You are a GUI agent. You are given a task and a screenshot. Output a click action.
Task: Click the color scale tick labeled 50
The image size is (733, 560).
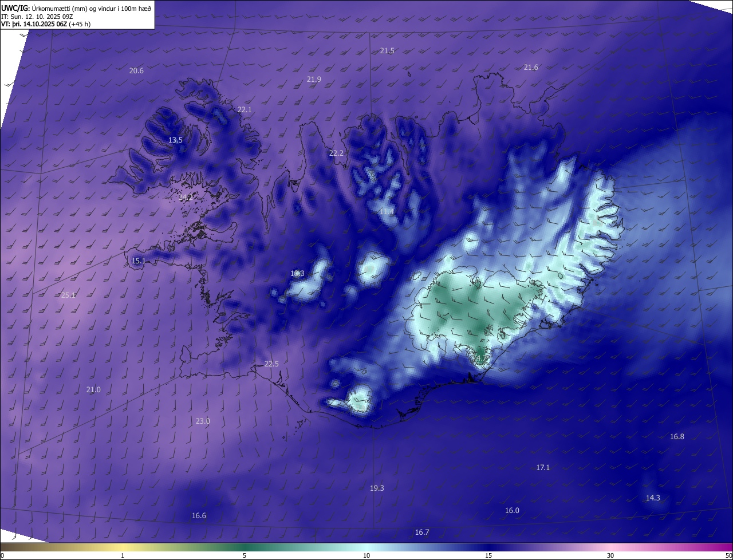point(728,555)
